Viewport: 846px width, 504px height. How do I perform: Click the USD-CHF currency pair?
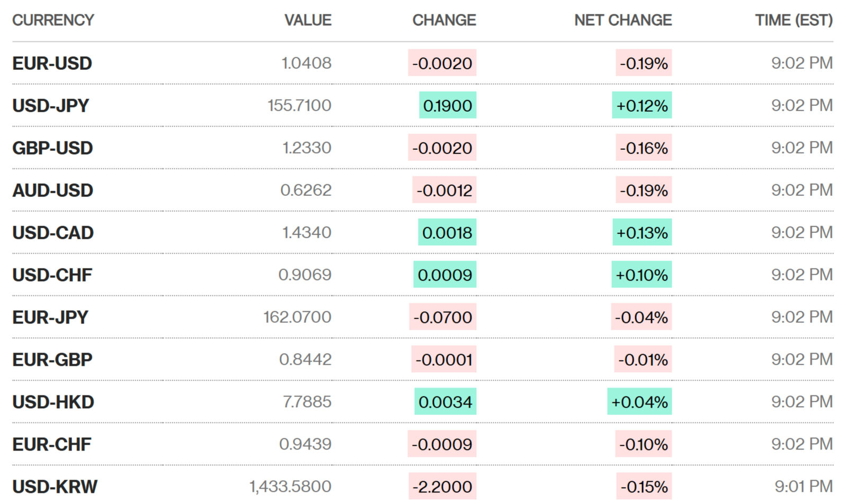click(52, 275)
